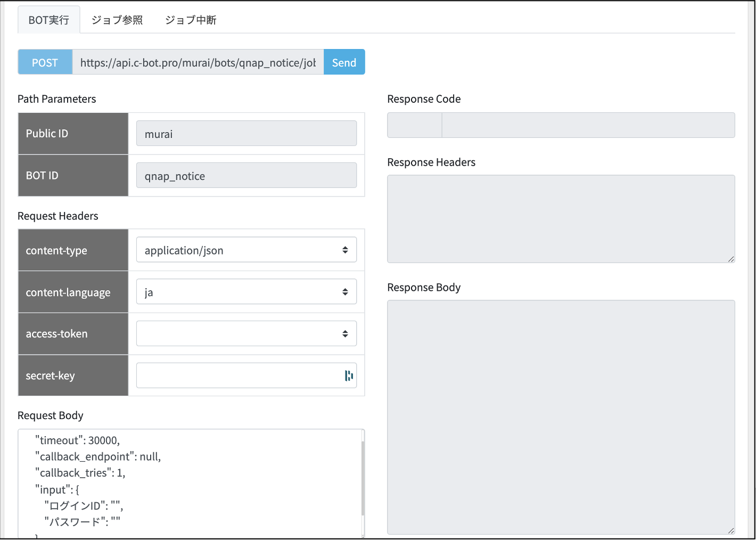This screenshot has width=756, height=540.
Task: Click the POST method button
Action: click(x=45, y=62)
